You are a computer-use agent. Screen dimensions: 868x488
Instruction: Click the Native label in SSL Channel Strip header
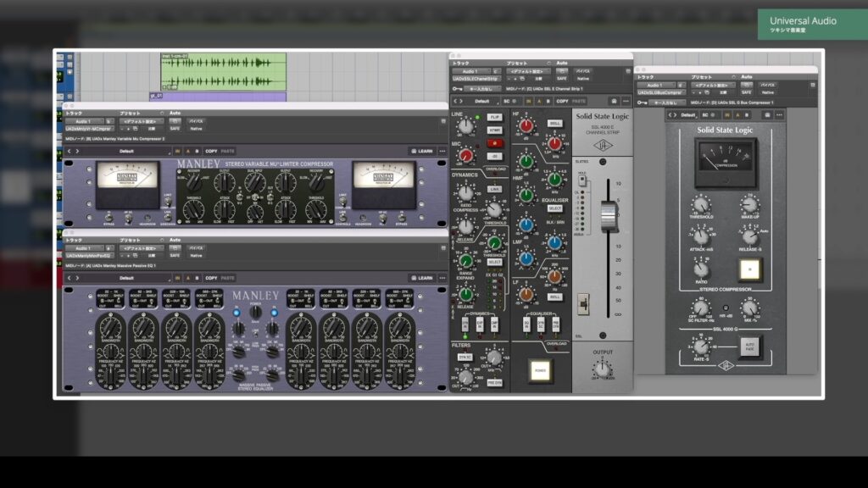coord(583,80)
